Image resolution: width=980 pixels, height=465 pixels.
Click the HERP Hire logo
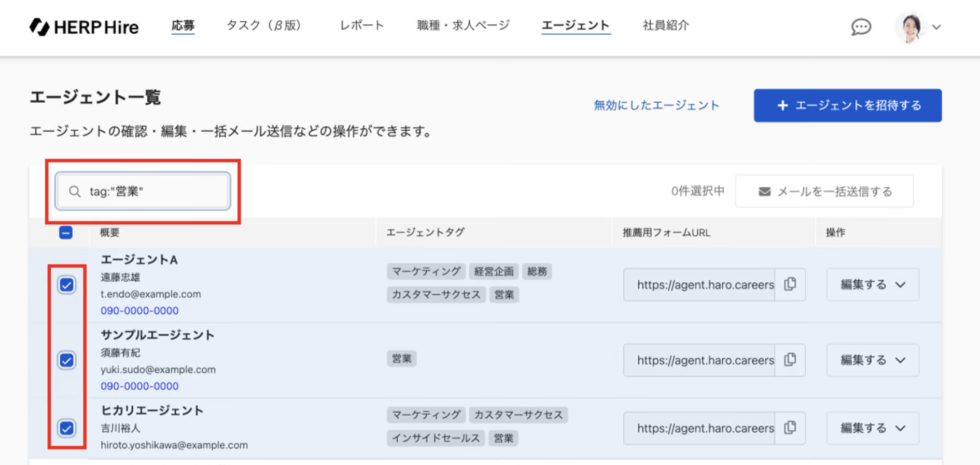(x=84, y=26)
